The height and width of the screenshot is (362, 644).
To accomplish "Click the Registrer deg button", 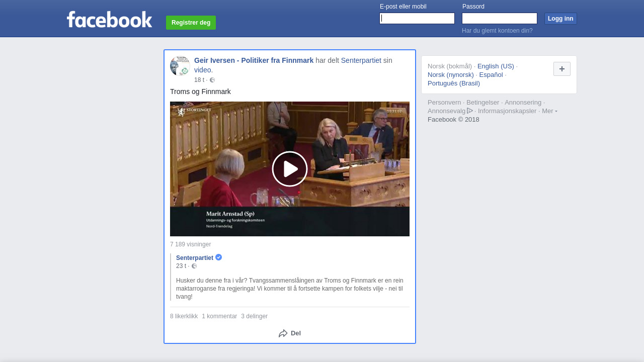I will coord(191,23).
